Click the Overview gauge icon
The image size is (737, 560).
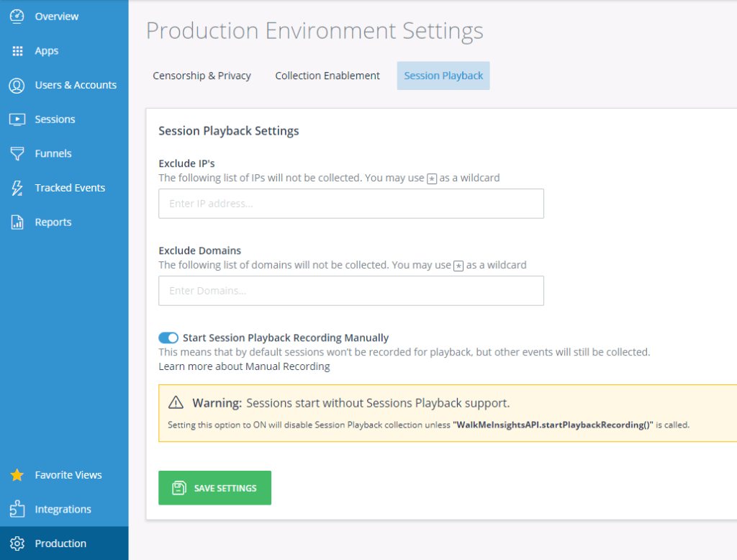17,16
